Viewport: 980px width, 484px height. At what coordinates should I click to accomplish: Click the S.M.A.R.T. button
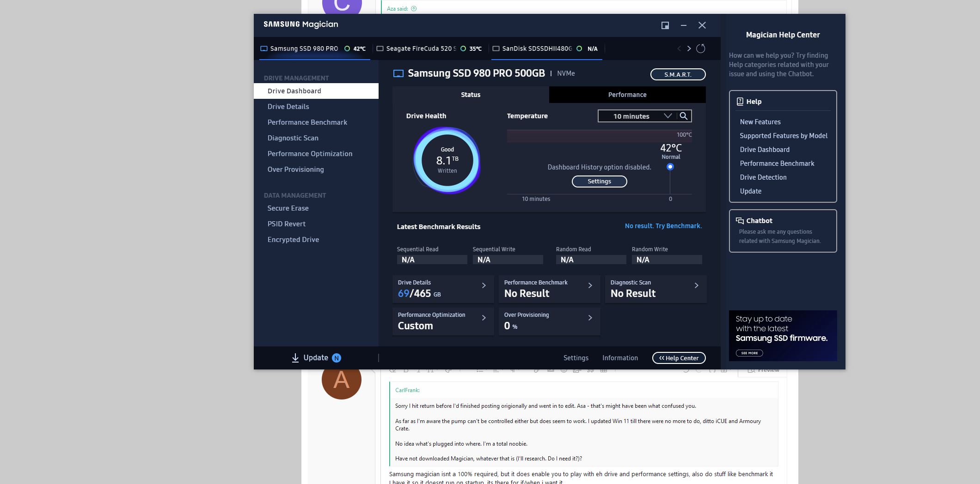678,74
